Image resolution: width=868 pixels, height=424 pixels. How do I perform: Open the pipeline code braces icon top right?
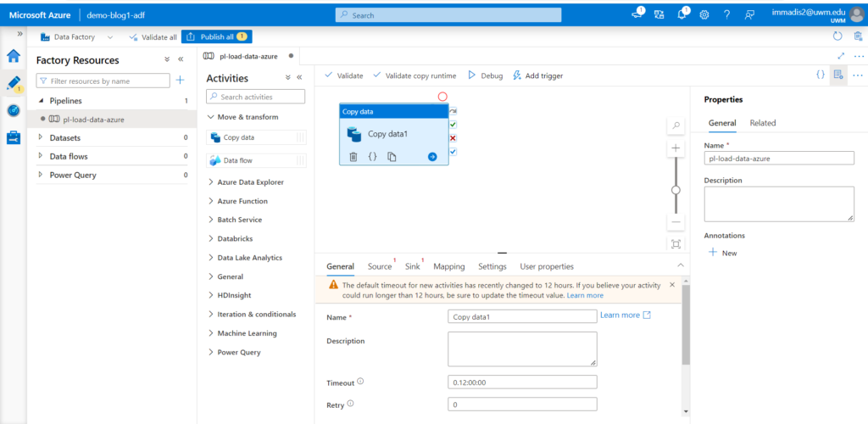pyautogui.click(x=821, y=74)
